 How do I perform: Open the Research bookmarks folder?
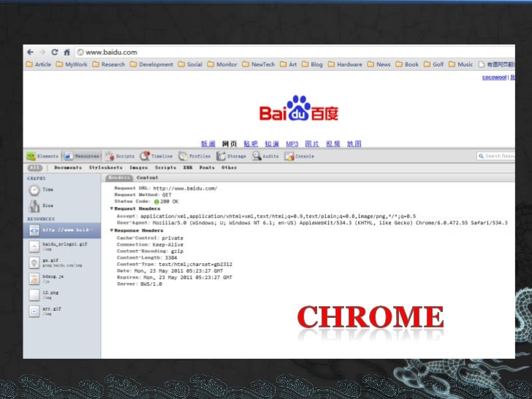click(109, 64)
